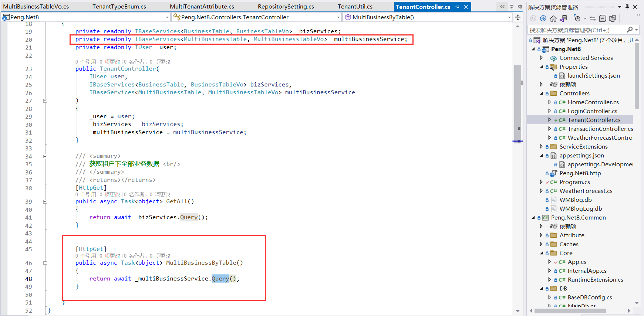Switch to RepositorySetting.cs tab
This screenshot has width=644, height=316.
click(286, 7)
